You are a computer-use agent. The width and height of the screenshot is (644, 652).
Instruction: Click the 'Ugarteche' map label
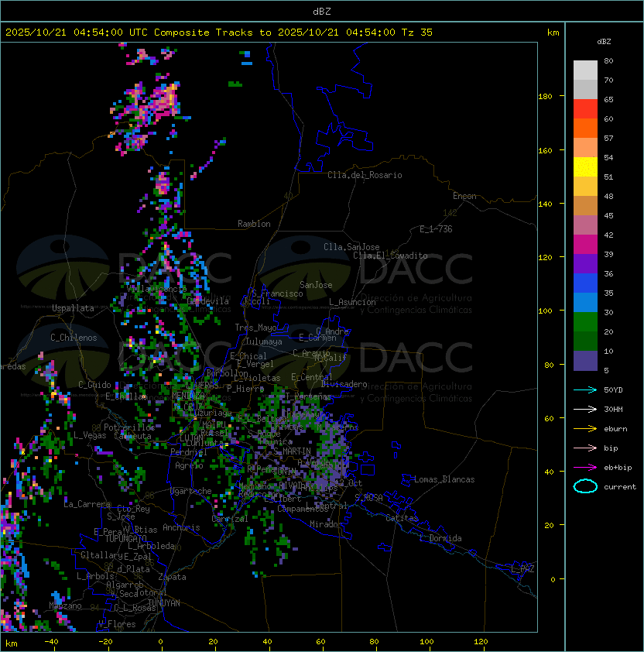pyautogui.click(x=191, y=491)
